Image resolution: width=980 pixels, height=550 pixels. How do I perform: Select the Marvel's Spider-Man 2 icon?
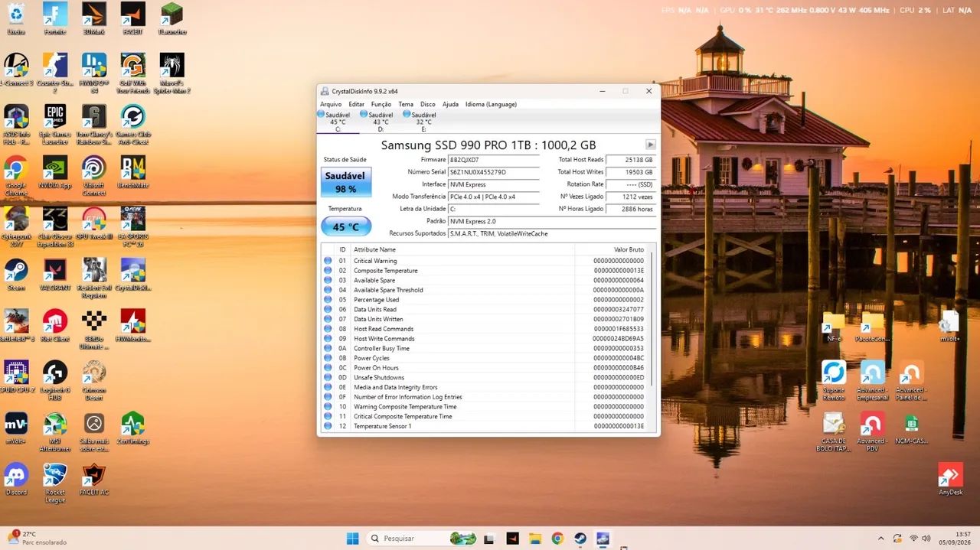[171, 73]
